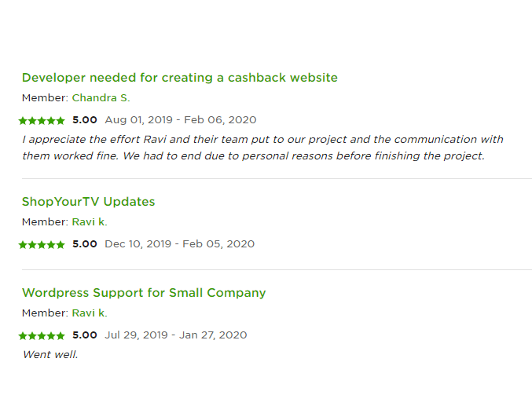
Task: Click first star of the ShopYourTV rating
Action: tap(23, 244)
